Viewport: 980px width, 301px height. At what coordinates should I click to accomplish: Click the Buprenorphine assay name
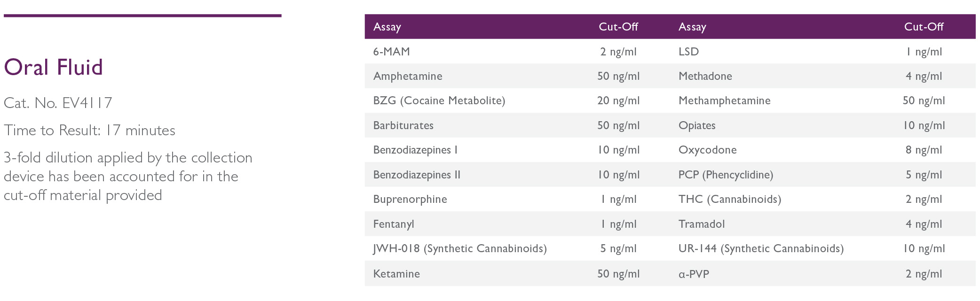(410, 199)
